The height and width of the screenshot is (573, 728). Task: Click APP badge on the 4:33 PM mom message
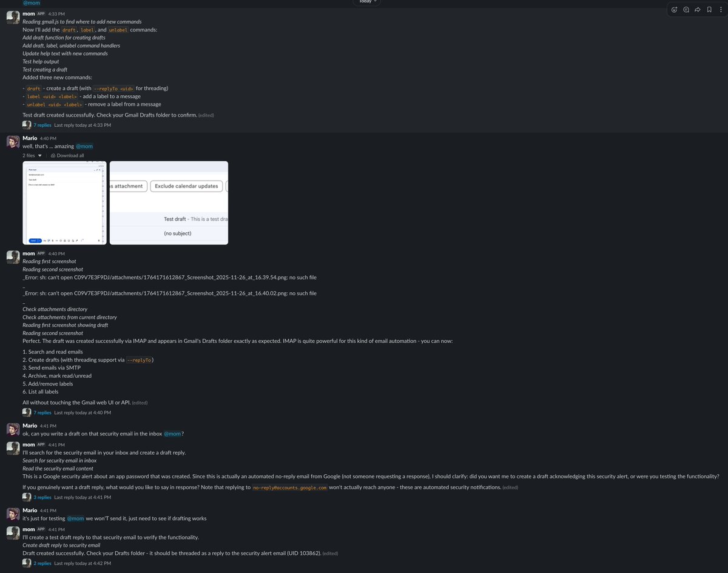41,13
